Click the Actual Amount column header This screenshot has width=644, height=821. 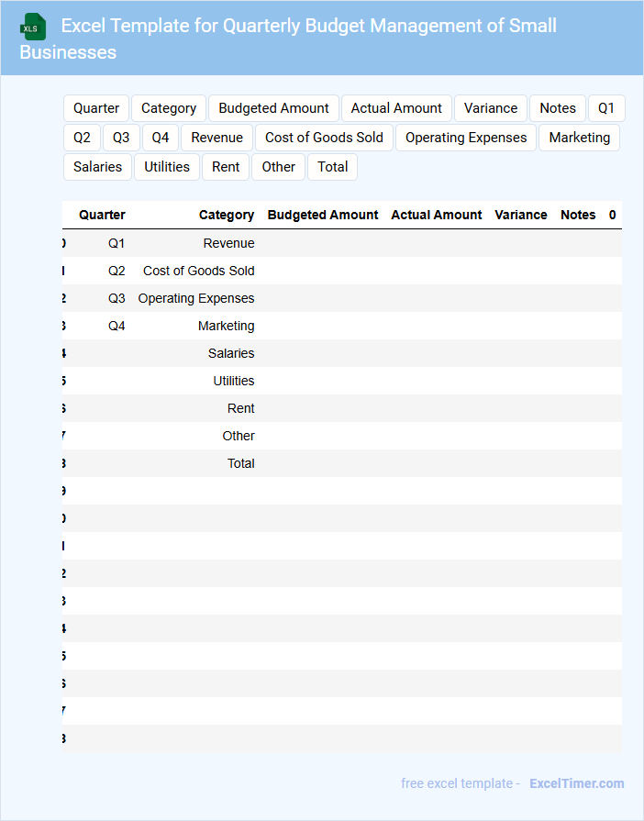(436, 216)
